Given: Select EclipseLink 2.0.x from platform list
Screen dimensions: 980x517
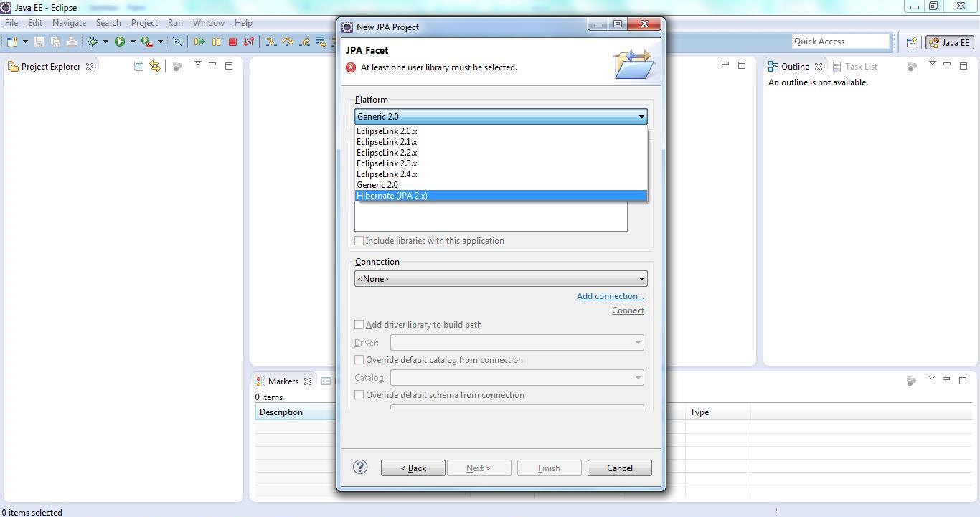Looking at the screenshot, I should (x=501, y=131).
